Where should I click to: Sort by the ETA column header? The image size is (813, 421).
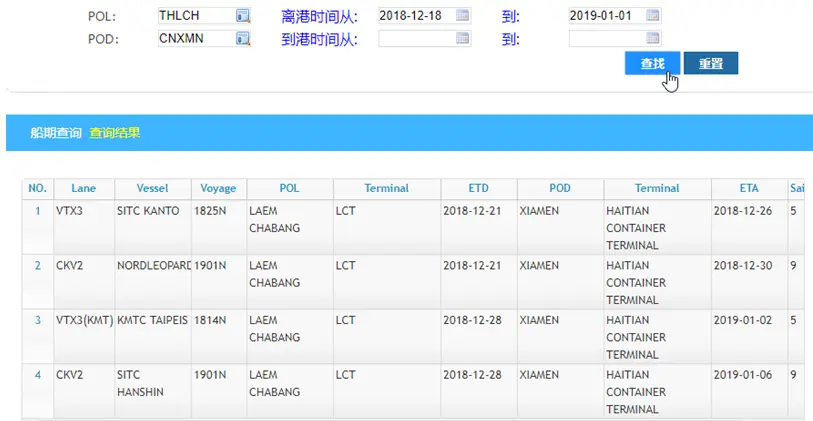pos(749,188)
